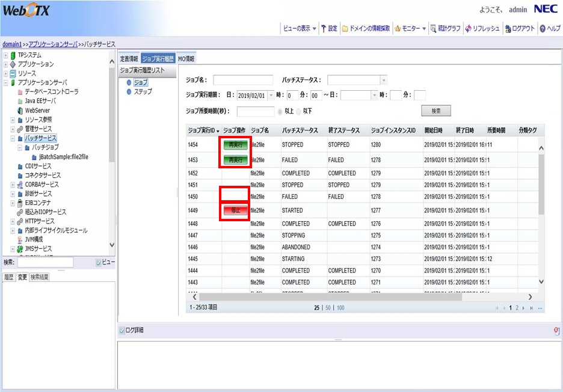Screen dimensions: 563x392
Task: Toggle the ログ詳細 checkbox
Action: pos(122,330)
